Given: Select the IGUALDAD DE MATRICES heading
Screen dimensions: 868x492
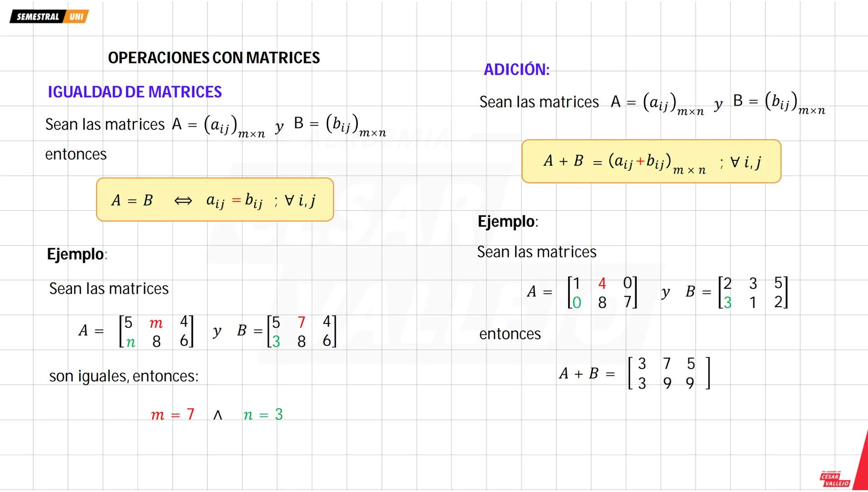Looking at the screenshot, I should [134, 92].
